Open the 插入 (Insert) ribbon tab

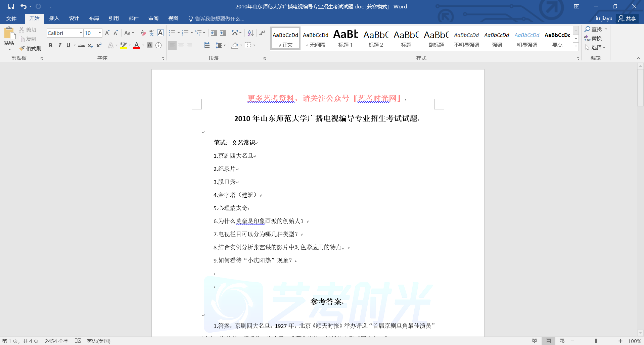54,18
